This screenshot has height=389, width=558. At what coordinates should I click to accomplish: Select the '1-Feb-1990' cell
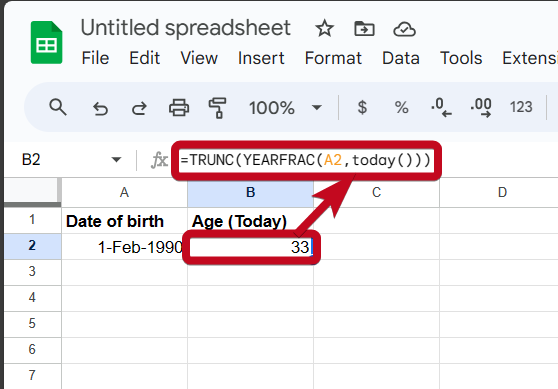(124, 247)
